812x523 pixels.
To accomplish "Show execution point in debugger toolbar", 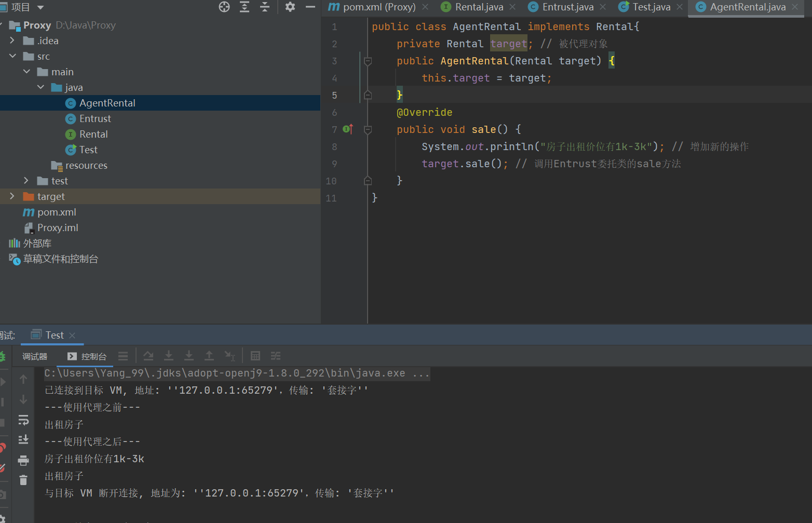I will pos(123,356).
